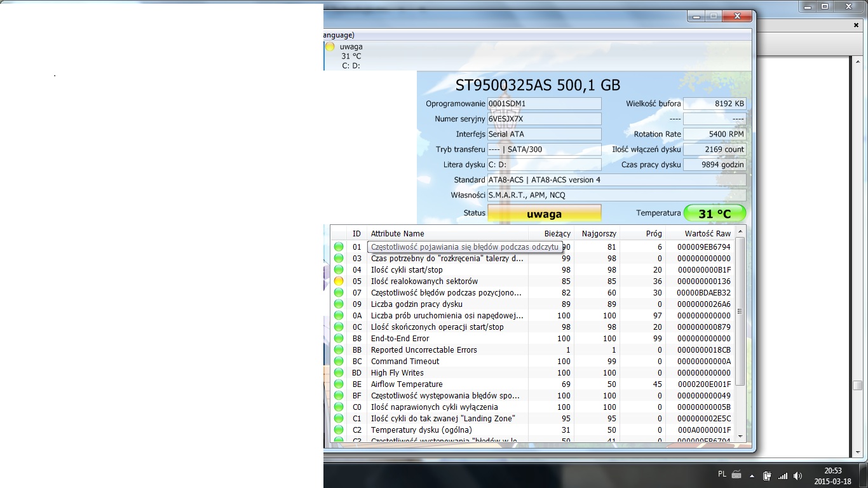868x488 pixels.
Task: Click the Wartość Raw column header
Action: 700,234
